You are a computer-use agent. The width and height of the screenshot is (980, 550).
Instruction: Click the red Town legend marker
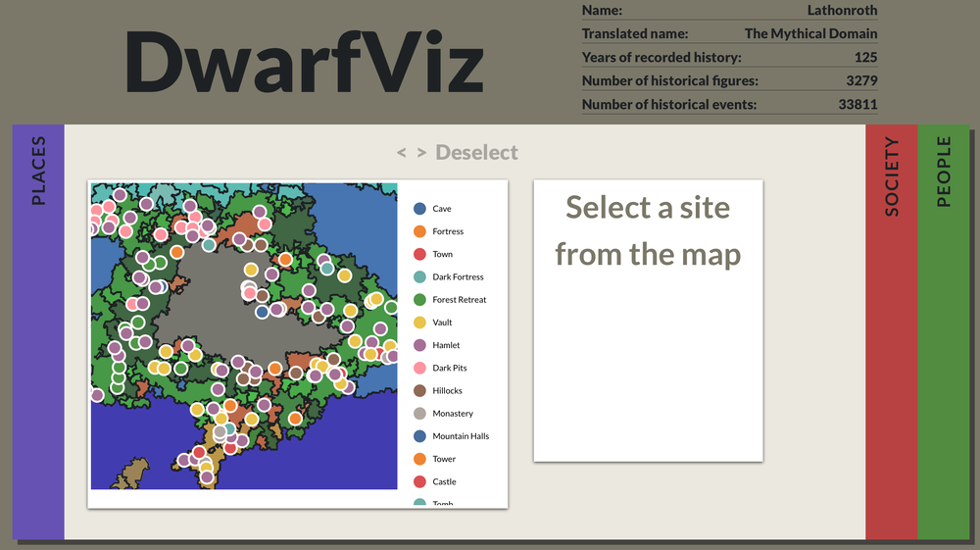[x=419, y=254]
